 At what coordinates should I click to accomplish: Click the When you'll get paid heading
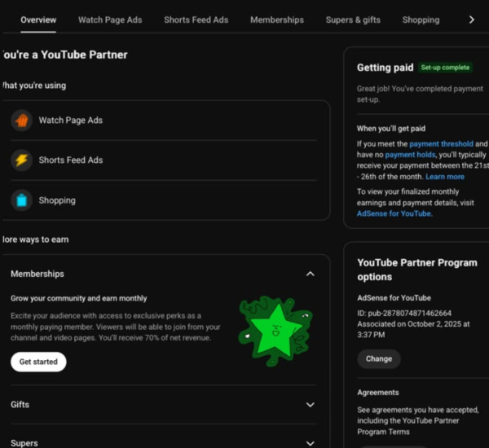(x=391, y=129)
